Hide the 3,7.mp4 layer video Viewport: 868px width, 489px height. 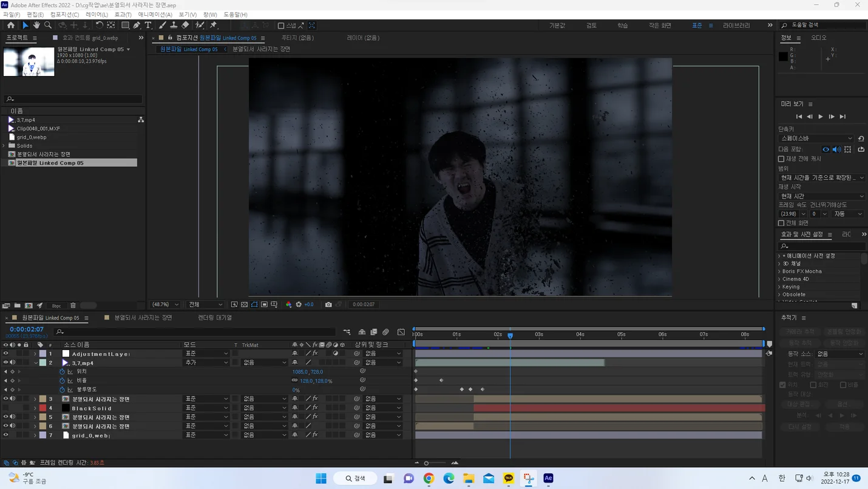[x=5, y=363]
